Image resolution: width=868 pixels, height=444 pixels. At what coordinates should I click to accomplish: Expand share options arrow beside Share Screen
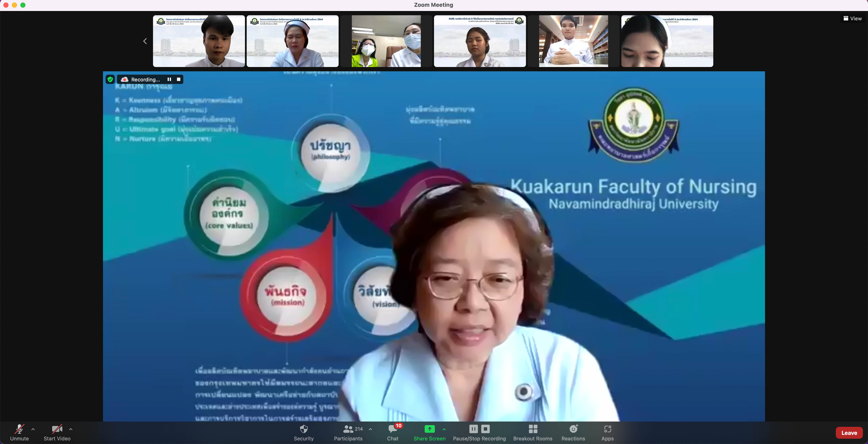444,429
